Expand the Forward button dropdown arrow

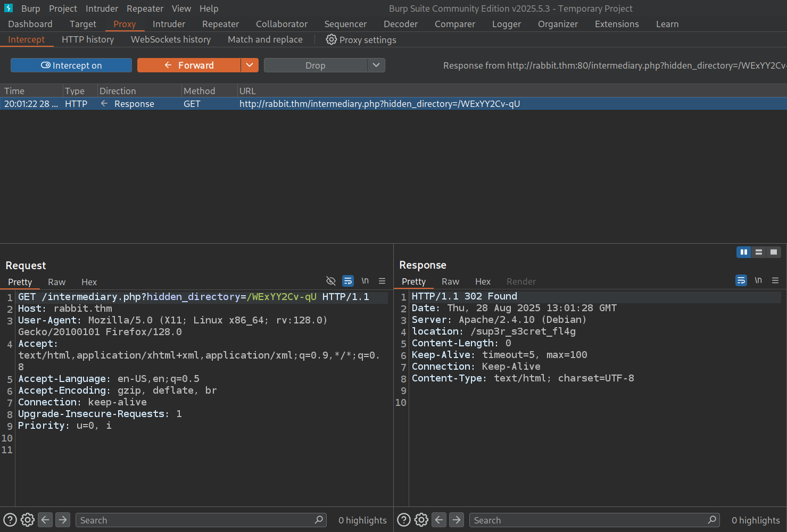tap(250, 65)
